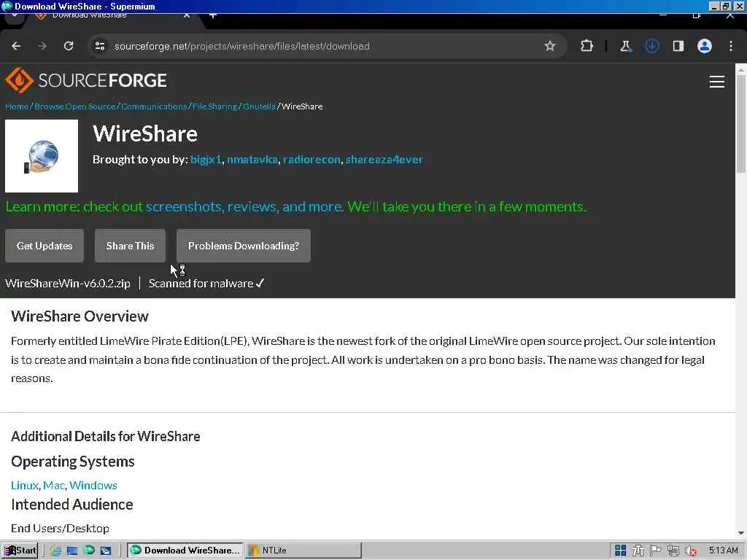Screen dimensions: 747x560
Task: Bookmark this page with the star icon
Action: click(x=550, y=46)
